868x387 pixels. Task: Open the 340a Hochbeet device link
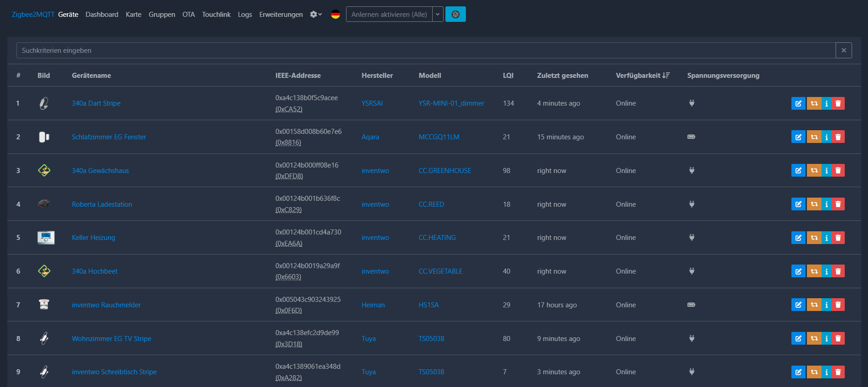click(x=94, y=271)
